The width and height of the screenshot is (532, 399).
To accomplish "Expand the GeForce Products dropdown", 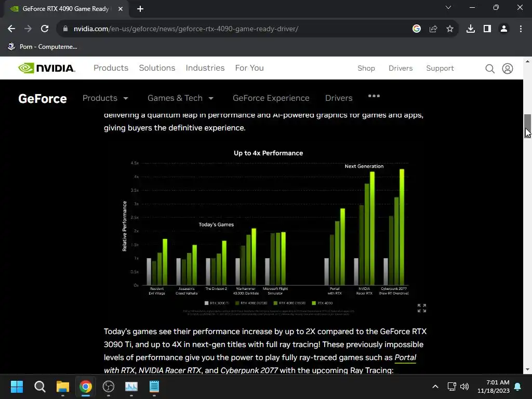I will 105,98.
